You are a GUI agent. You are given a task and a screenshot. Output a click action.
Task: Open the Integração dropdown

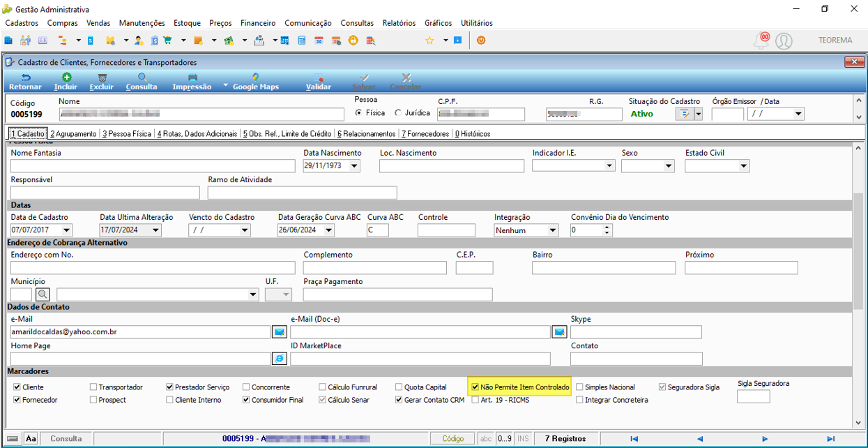(x=553, y=230)
